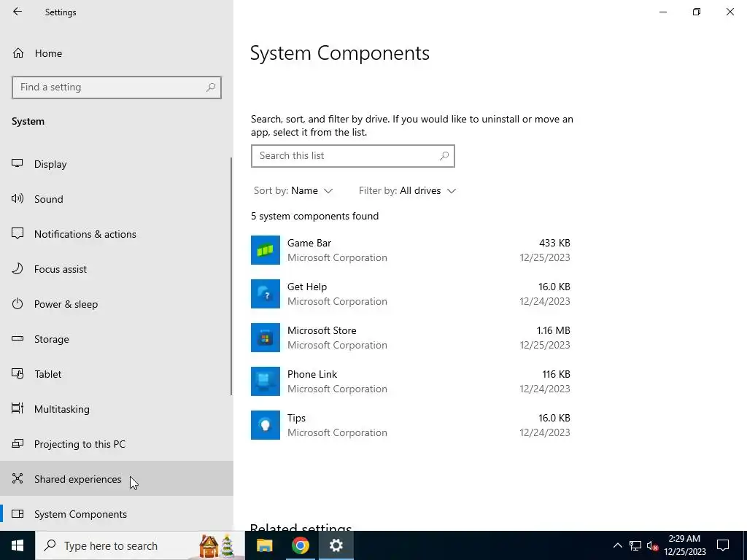Click the magnifier in Search this list
This screenshot has height=560, width=747.
click(444, 156)
